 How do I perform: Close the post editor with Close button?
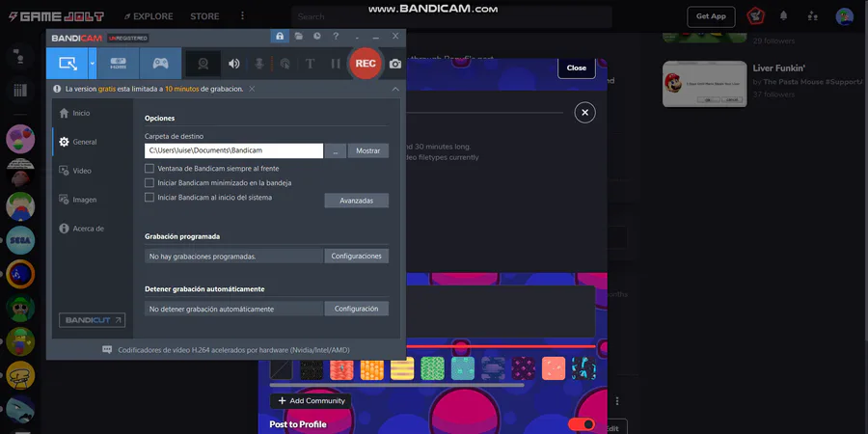pyautogui.click(x=577, y=68)
